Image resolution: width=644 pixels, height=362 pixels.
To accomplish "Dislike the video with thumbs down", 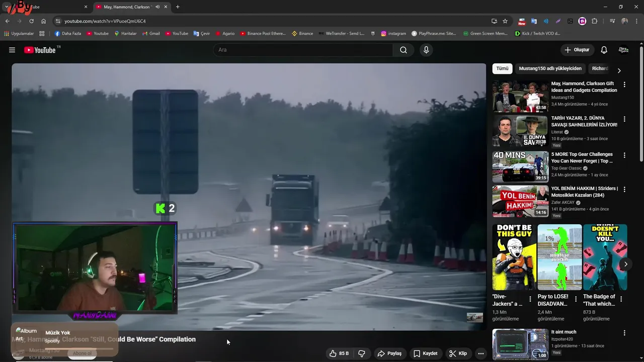I will 362,353.
